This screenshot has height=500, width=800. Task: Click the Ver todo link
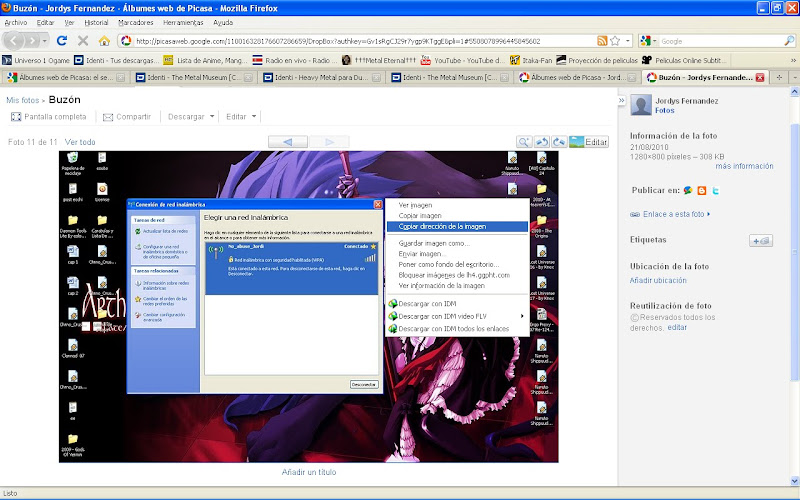[x=80, y=142]
